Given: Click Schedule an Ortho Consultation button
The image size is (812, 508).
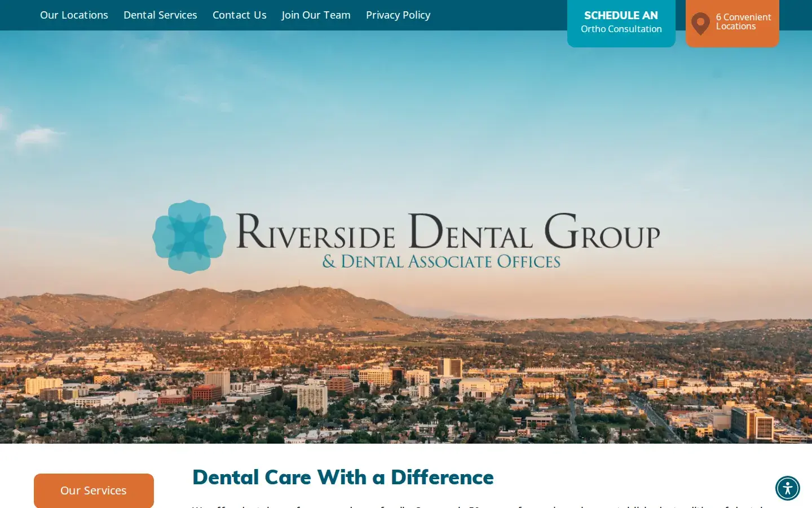Looking at the screenshot, I should (621, 23).
